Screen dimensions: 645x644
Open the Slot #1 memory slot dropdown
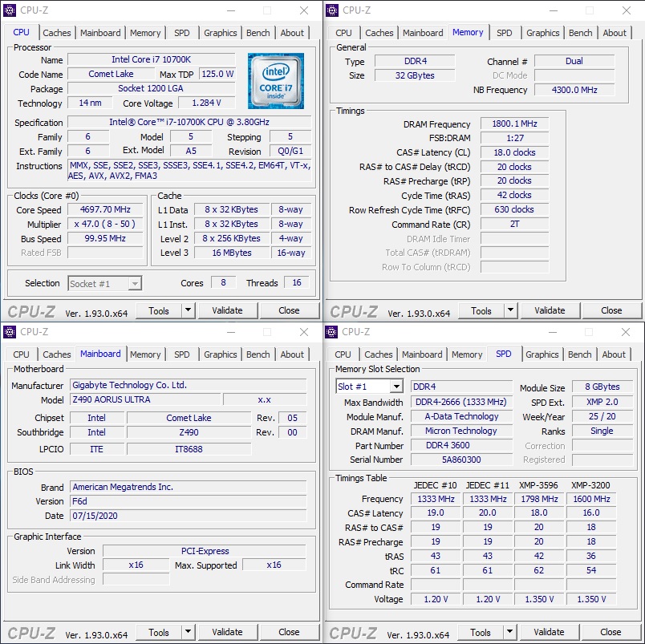[396, 387]
